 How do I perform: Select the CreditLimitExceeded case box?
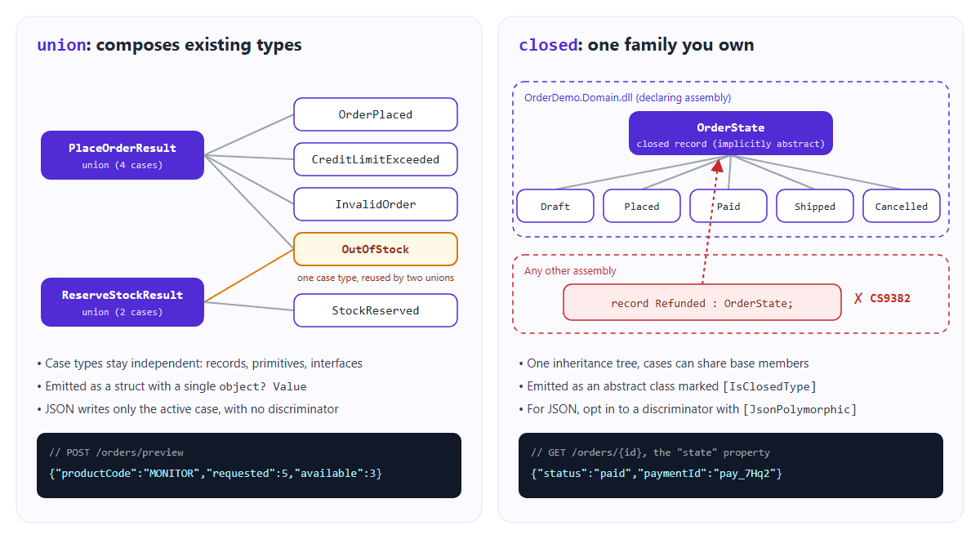click(x=376, y=159)
